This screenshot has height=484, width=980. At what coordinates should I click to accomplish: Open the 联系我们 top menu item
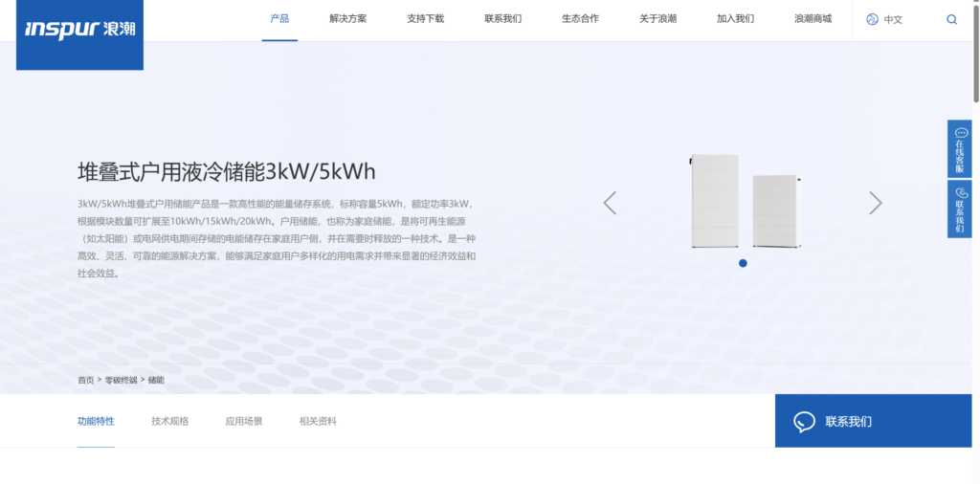point(503,19)
